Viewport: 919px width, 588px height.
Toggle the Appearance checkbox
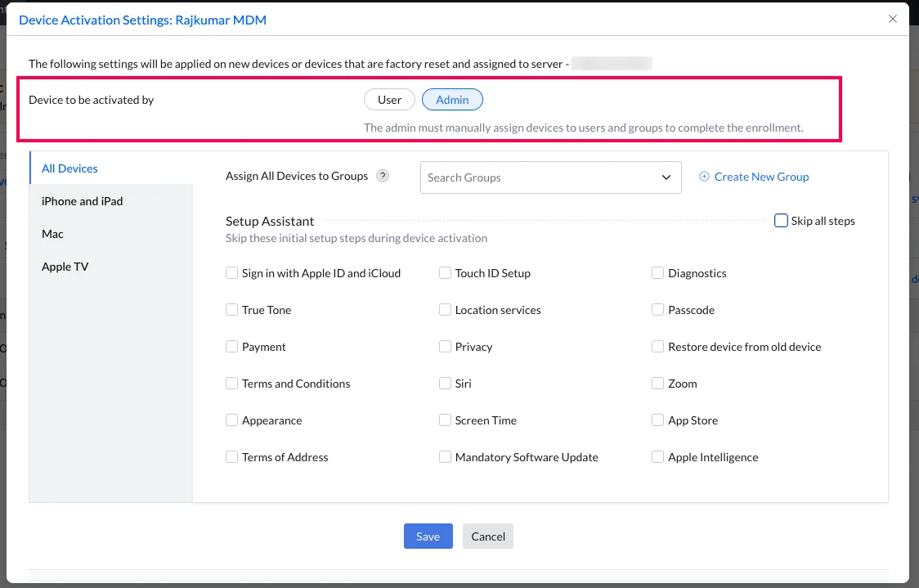pos(231,420)
